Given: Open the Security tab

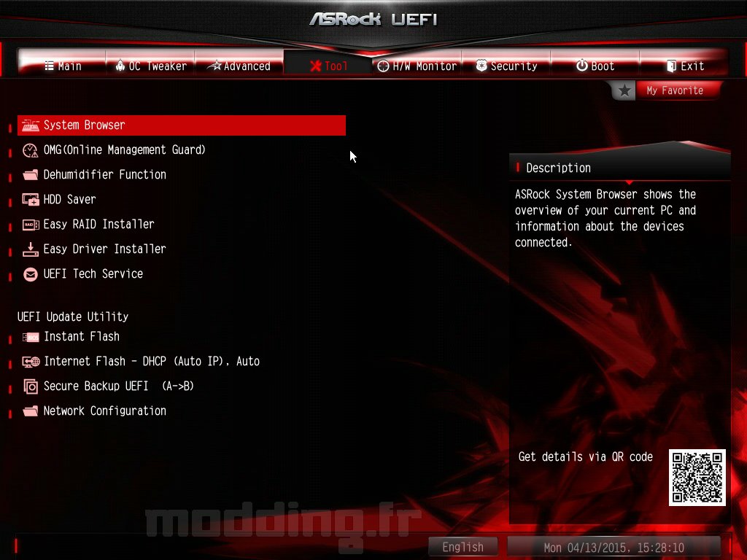Looking at the screenshot, I should [x=506, y=66].
